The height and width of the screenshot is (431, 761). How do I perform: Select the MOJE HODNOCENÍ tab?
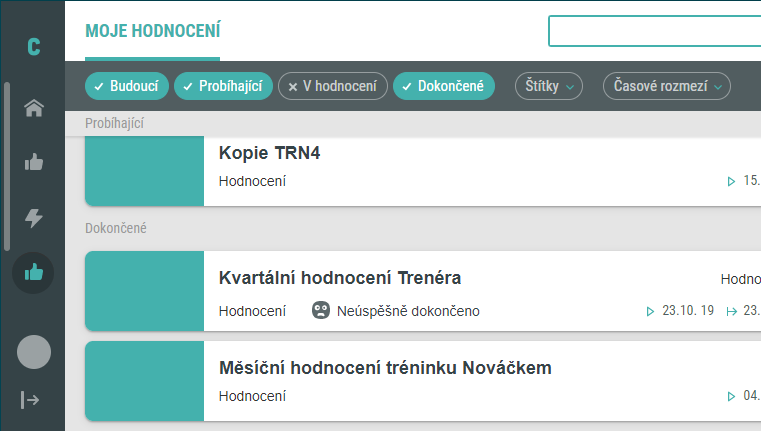(x=152, y=31)
